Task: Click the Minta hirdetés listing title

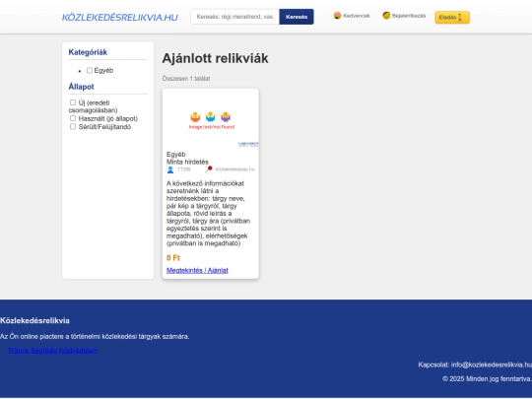Action: [187, 162]
